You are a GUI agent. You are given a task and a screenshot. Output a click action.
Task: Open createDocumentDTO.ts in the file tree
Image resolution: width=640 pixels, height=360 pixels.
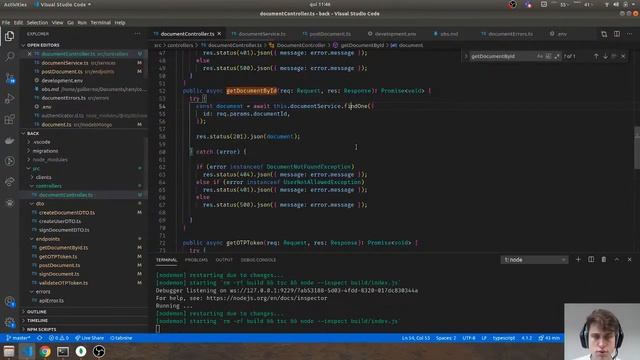click(x=67, y=213)
